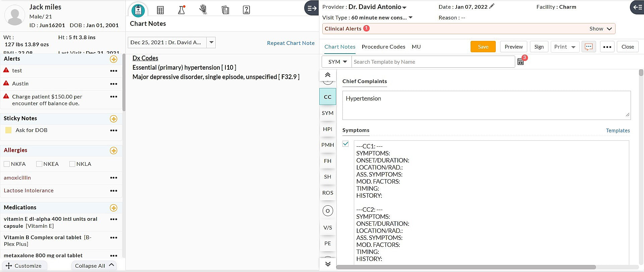Tick the NKLA checkbox
Screen dimensions: 644x272
click(x=72, y=164)
